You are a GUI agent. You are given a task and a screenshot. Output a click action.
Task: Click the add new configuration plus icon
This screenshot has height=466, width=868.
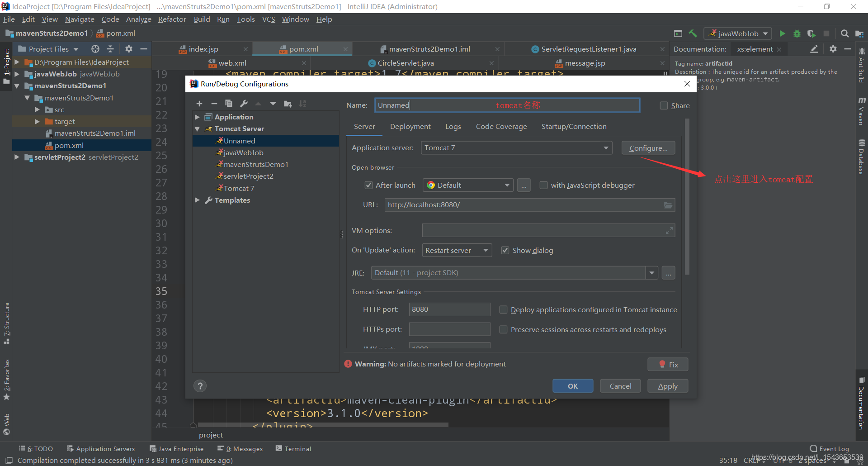(x=199, y=104)
